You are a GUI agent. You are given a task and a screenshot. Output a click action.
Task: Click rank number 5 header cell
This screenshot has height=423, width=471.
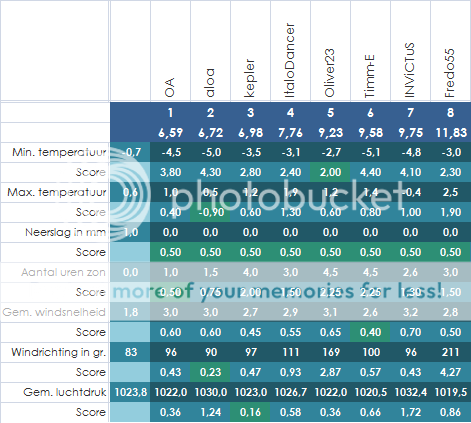tap(330, 113)
